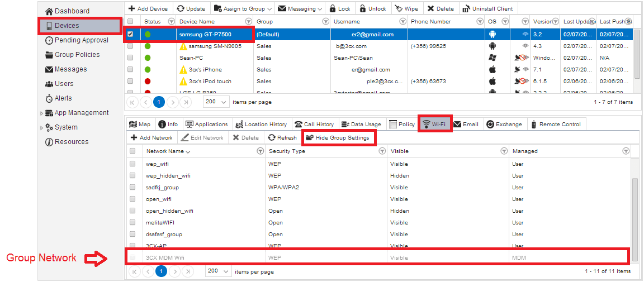Image resolution: width=644 pixels, height=282 pixels.
Task: Check the sadfkj_group network checkbox
Action: pyautogui.click(x=132, y=187)
